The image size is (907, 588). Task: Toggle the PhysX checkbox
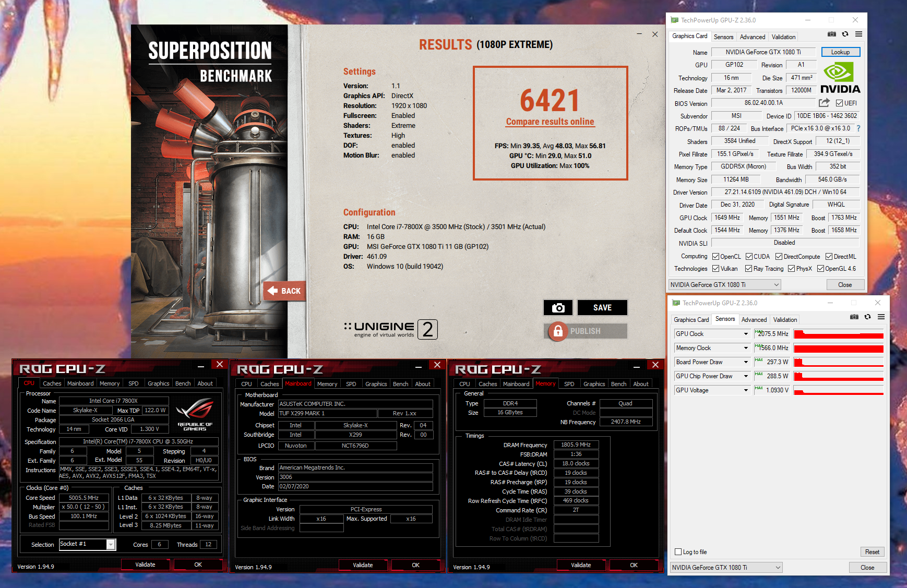click(791, 269)
